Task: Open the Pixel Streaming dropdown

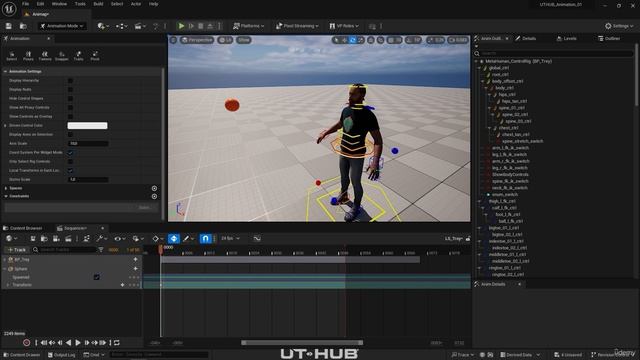Action: pos(297,26)
